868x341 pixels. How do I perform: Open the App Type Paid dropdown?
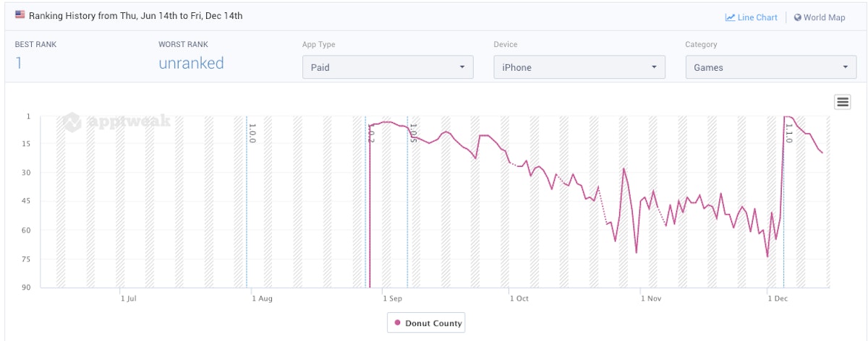click(x=388, y=67)
